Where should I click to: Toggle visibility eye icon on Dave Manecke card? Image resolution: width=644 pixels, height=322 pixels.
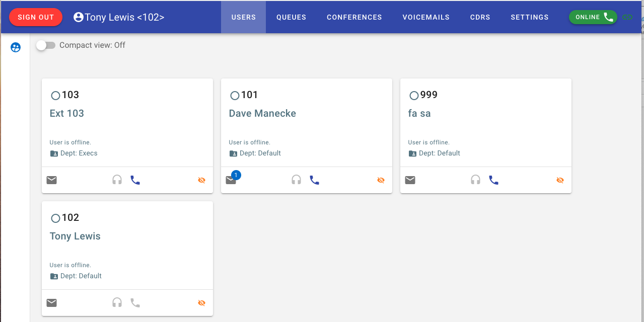point(381,180)
